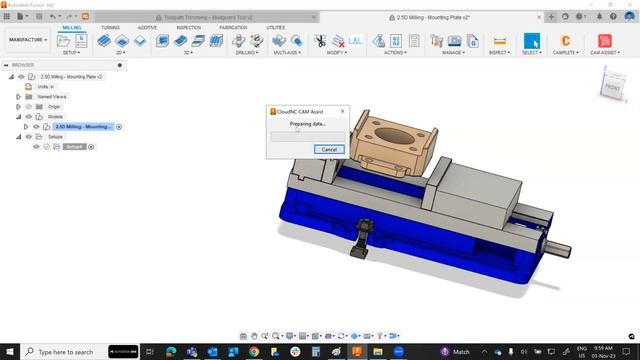Toggle visibility eye of Origin folder
The image size is (640, 360).
(29, 107)
